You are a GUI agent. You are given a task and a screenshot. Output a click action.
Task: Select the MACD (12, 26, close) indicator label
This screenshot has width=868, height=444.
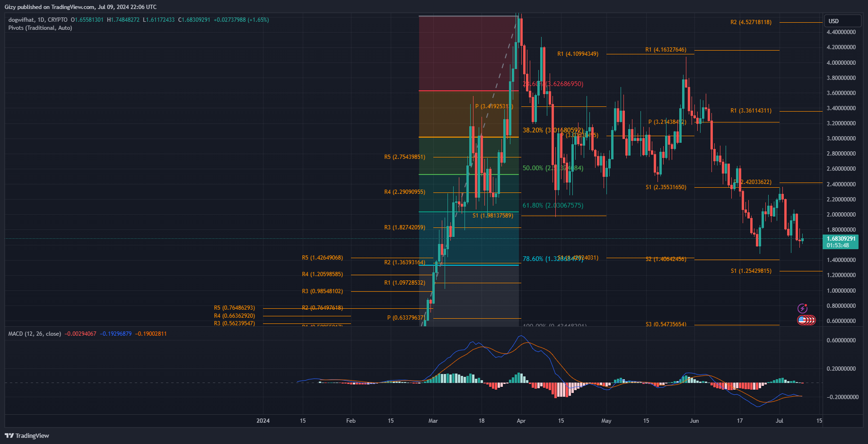pos(35,334)
